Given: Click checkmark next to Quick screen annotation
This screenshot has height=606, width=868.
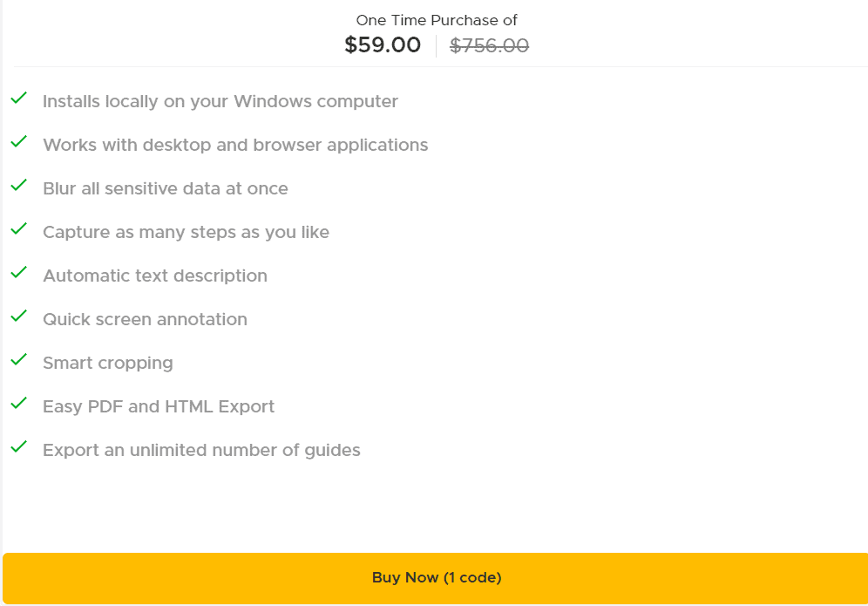Looking at the screenshot, I should (18, 317).
